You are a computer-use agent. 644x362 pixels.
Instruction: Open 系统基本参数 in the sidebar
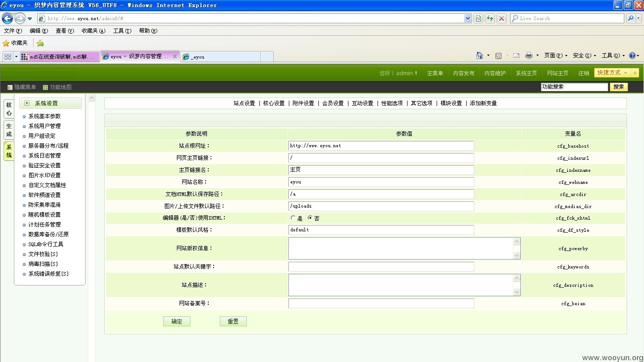(x=44, y=116)
